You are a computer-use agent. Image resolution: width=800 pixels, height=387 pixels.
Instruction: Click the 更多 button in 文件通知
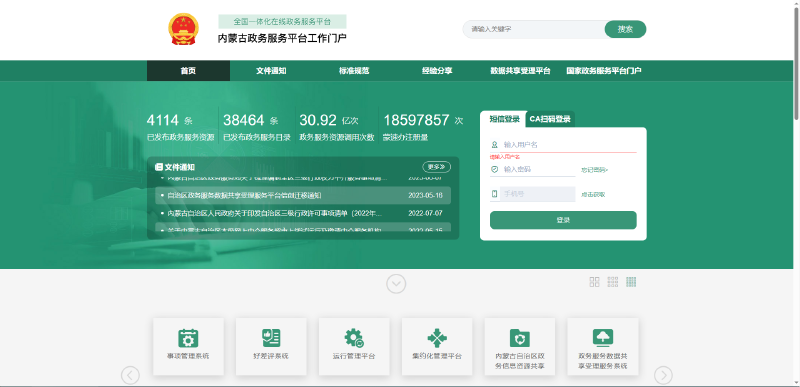pyautogui.click(x=437, y=167)
